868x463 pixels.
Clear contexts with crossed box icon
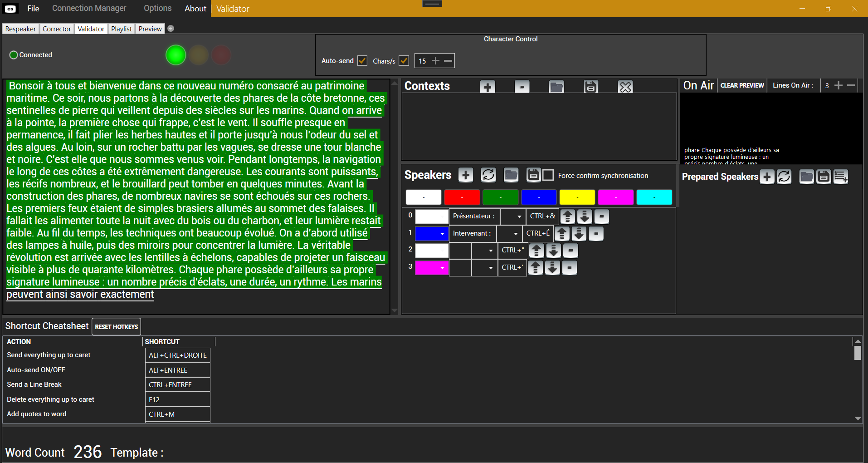click(x=625, y=87)
